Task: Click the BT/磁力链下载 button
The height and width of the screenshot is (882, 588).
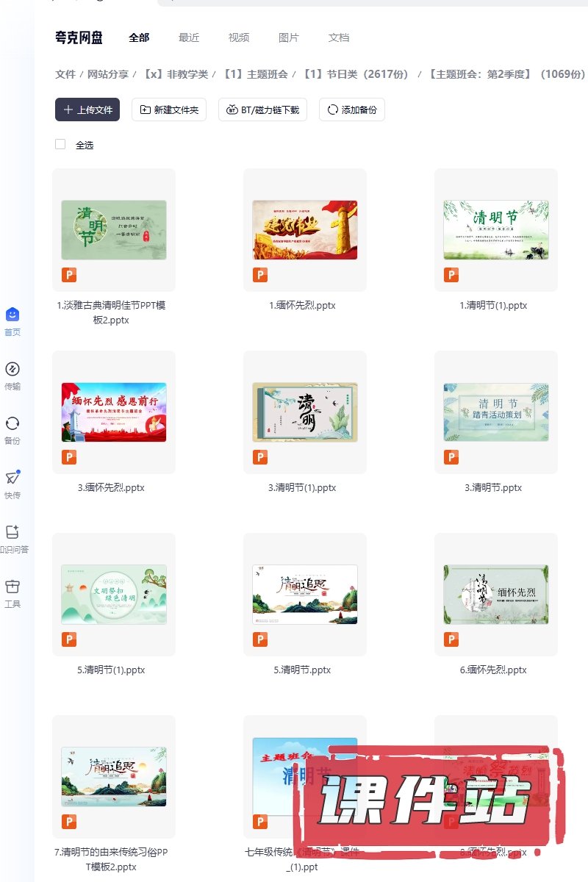Action: click(263, 110)
